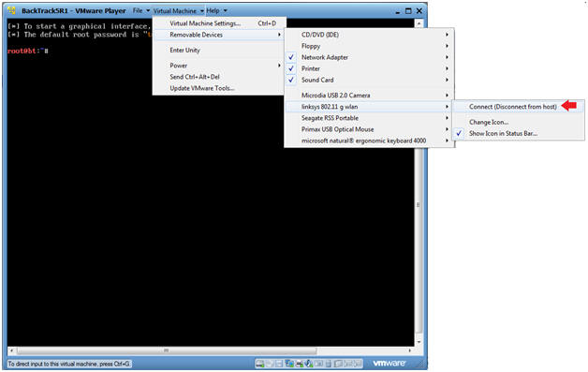
Task: Click the printer icon in status bar
Action: tap(300, 364)
